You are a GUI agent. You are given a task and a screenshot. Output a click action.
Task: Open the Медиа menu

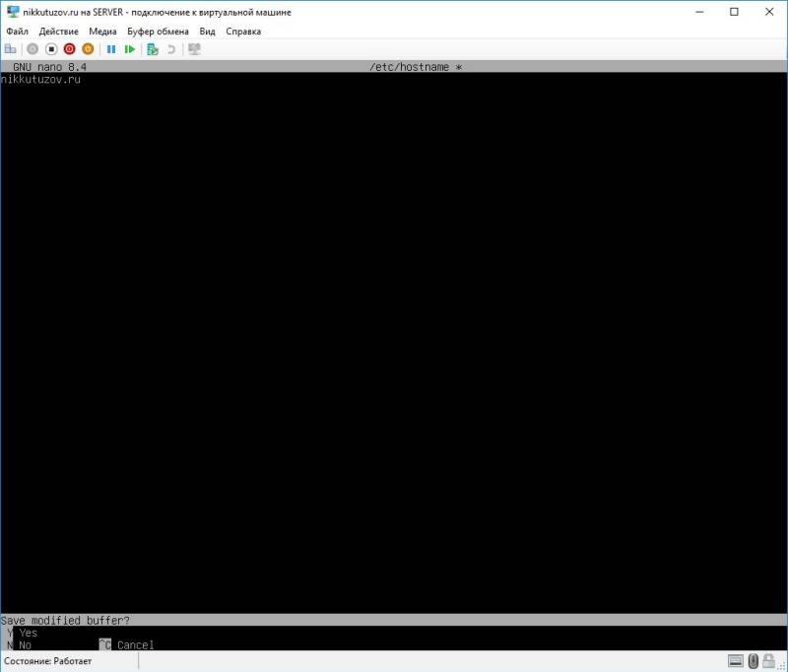101,31
